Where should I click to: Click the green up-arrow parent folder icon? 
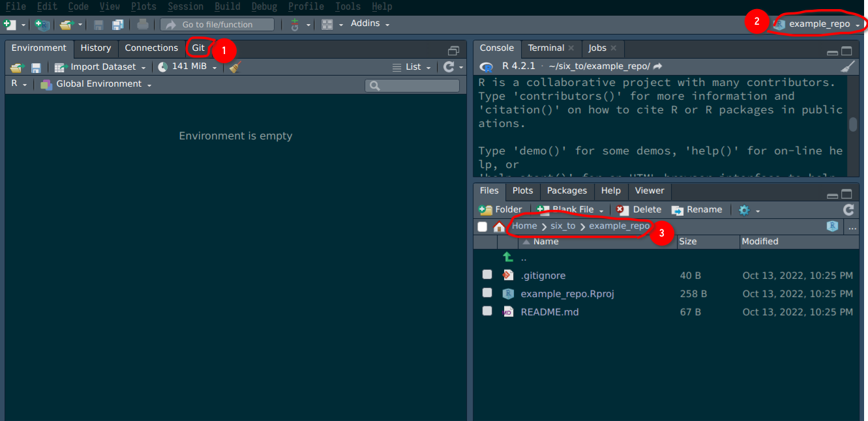point(509,257)
